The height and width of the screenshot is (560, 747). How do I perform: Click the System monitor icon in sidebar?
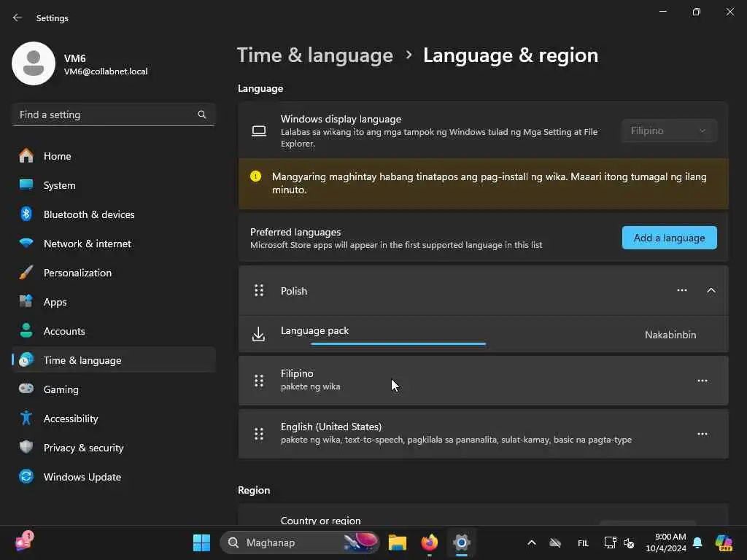26,184
